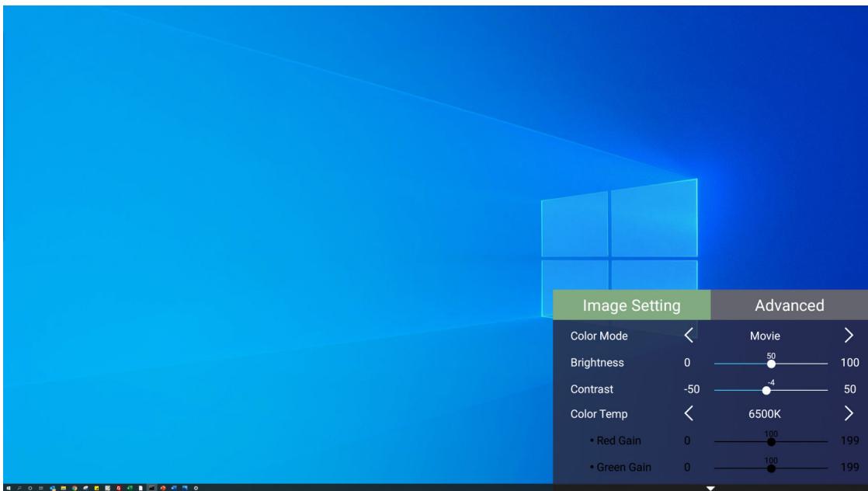Image resolution: width=868 pixels, height=491 pixels.
Task: Open Task View on the taskbar
Action: click(x=41, y=488)
